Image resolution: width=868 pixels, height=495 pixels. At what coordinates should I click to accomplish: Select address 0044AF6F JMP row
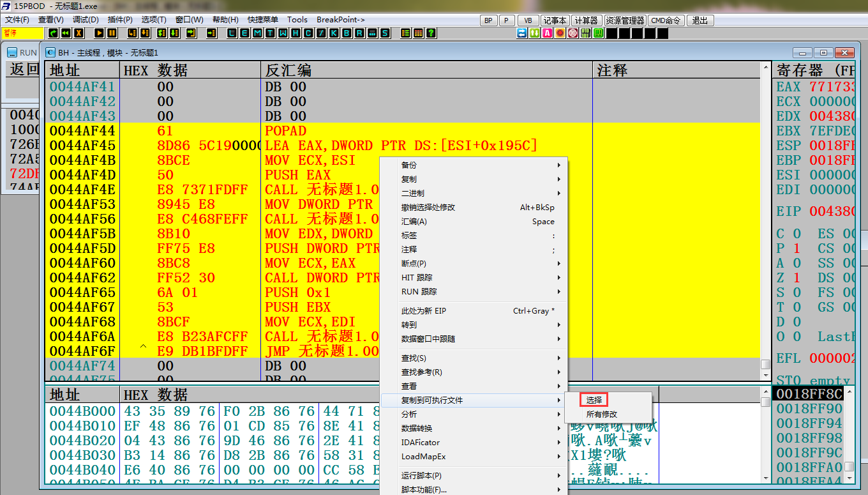coord(403,351)
